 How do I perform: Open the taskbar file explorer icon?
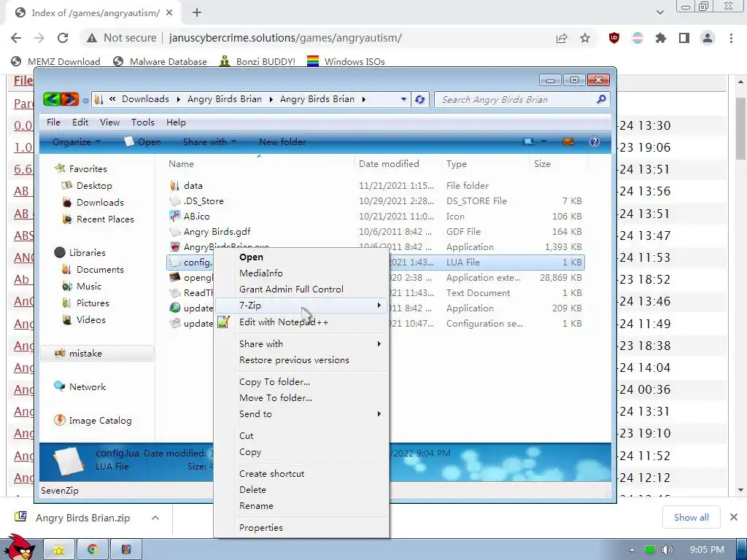[59, 550]
